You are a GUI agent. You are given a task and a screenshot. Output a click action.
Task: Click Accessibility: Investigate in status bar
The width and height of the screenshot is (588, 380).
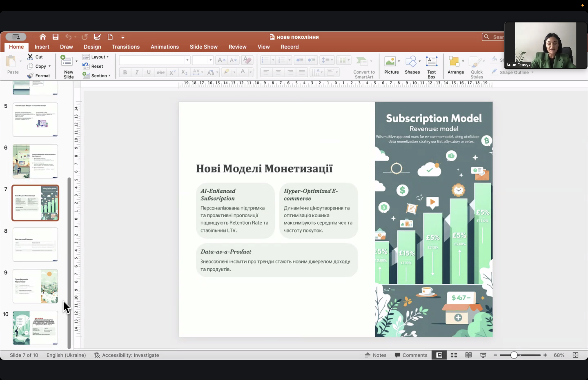point(126,355)
